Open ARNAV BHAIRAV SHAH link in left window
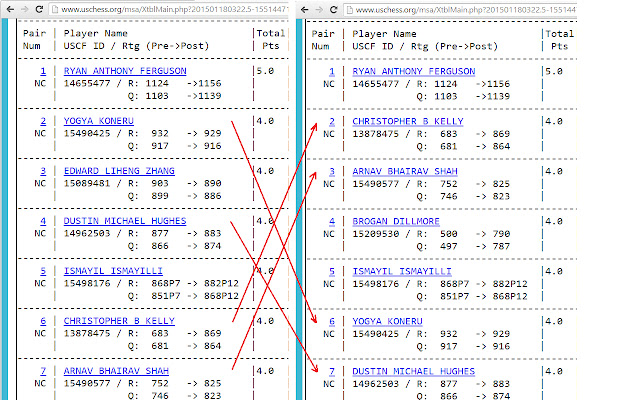Image resolution: width=640 pixels, height=400 pixels. [x=116, y=371]
